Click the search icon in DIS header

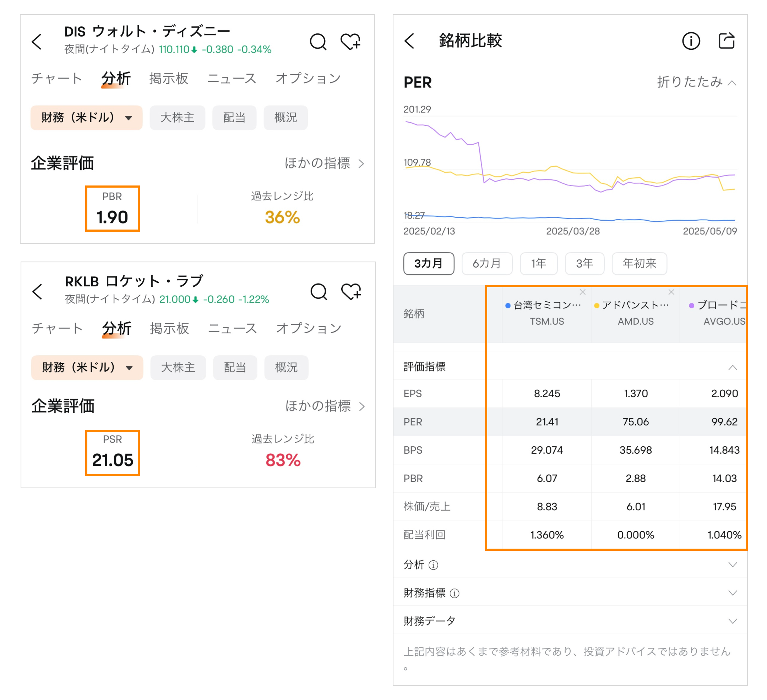(x=318, y=42)
